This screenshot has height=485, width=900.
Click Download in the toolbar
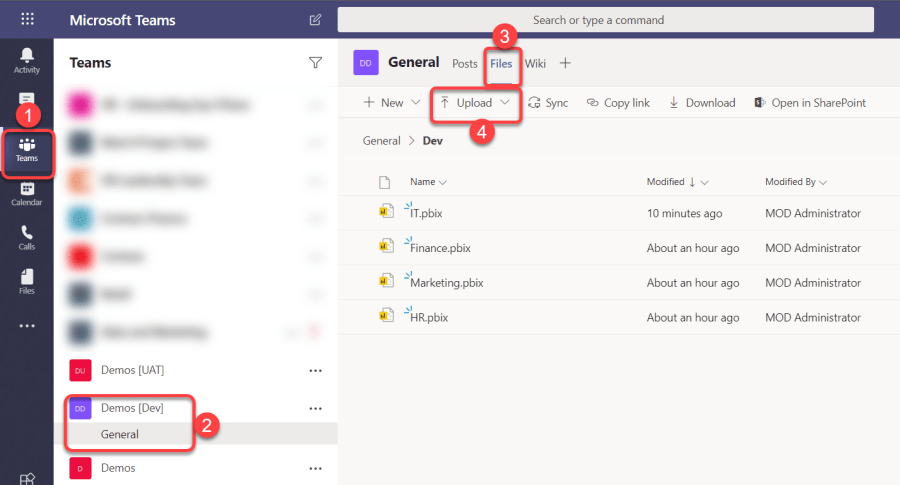[x=702, y=103]
